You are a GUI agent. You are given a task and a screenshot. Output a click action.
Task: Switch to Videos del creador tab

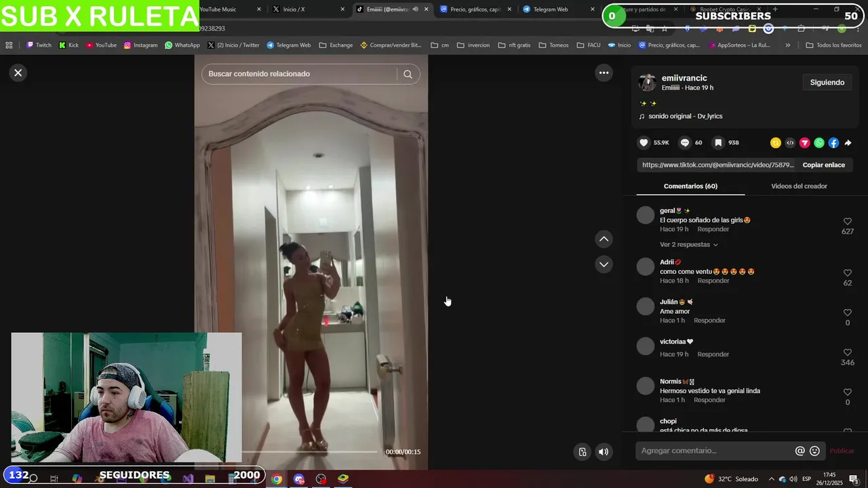click(x=799, y=186)
